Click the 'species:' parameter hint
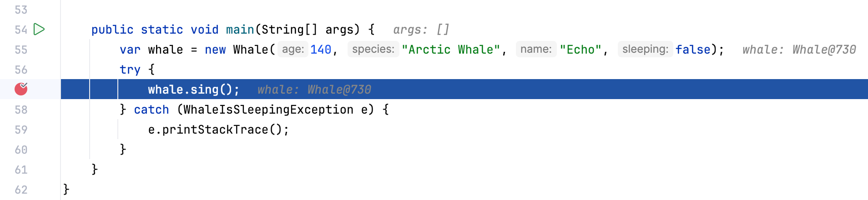 pyautogui.click(x=373, y=49)
